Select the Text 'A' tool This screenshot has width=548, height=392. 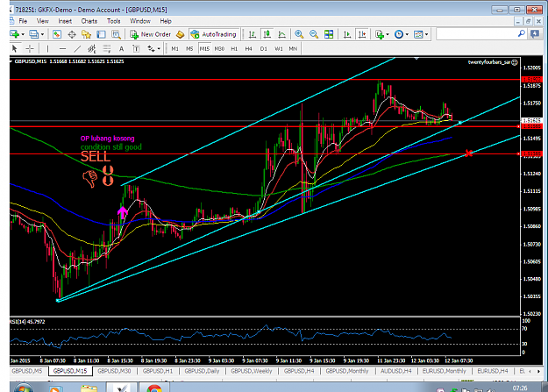[121, 48]
